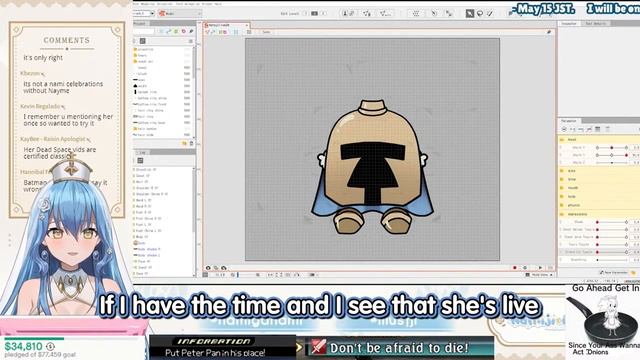Click the Parts panel search field
The width and height of the screenshot is (640, 360).
coord(144,31)
